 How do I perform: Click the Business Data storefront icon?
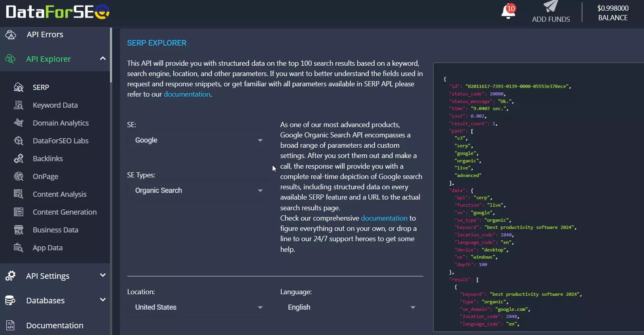(19, 230)
